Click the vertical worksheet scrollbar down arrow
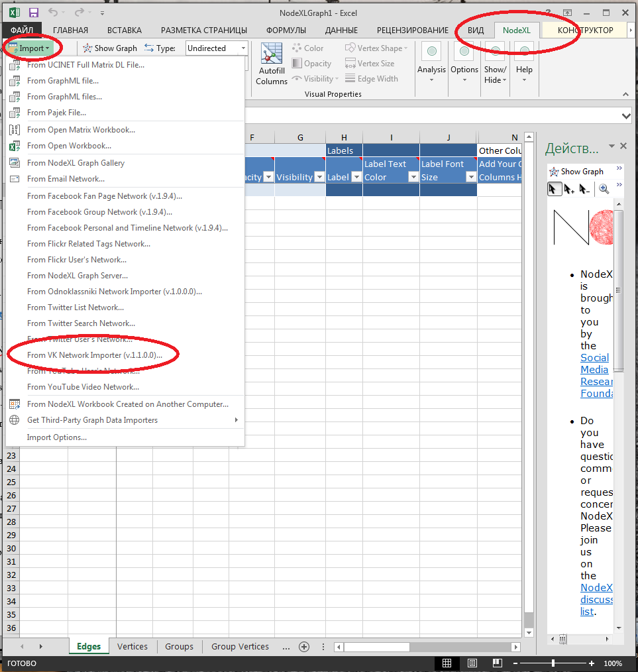638x672 pixels. (x=529, y=633)
